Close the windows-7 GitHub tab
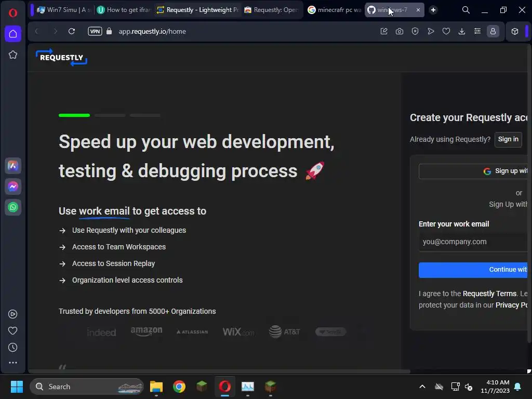The height and width of the screenshot is (399, 532). click(x=418, y=10)
